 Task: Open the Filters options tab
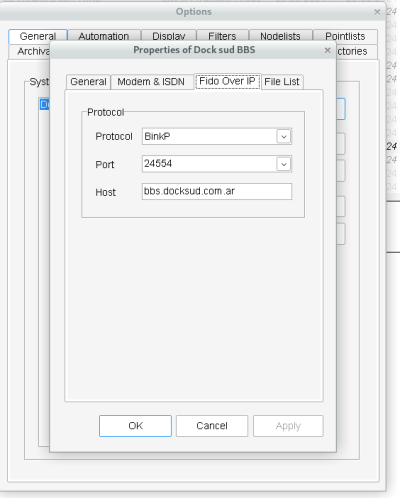click(x=222, y=36)
